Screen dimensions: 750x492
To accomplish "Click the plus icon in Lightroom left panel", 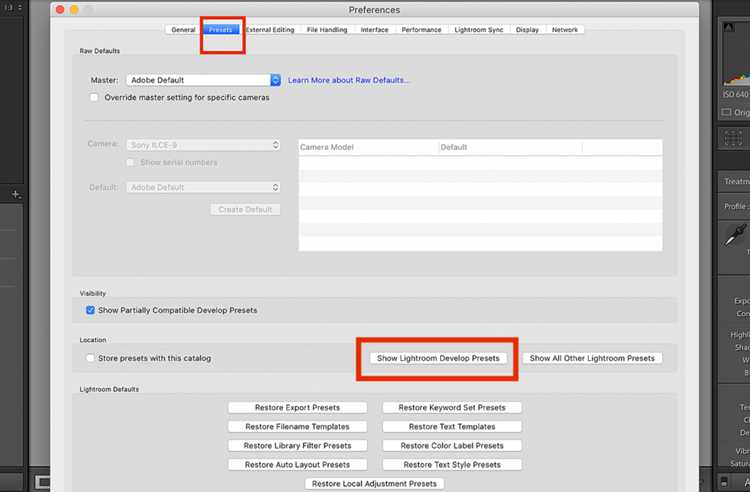I will coord(16,194).
